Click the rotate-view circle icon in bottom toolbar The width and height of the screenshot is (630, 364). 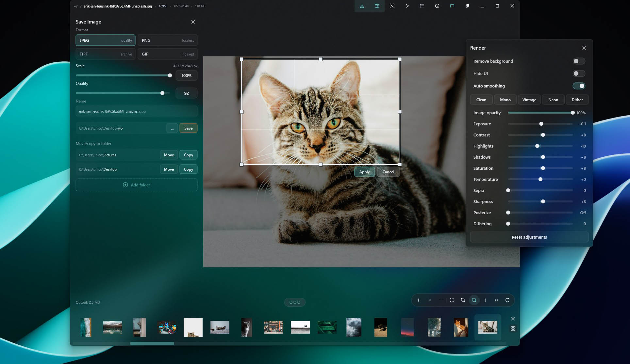click(463, 300)
